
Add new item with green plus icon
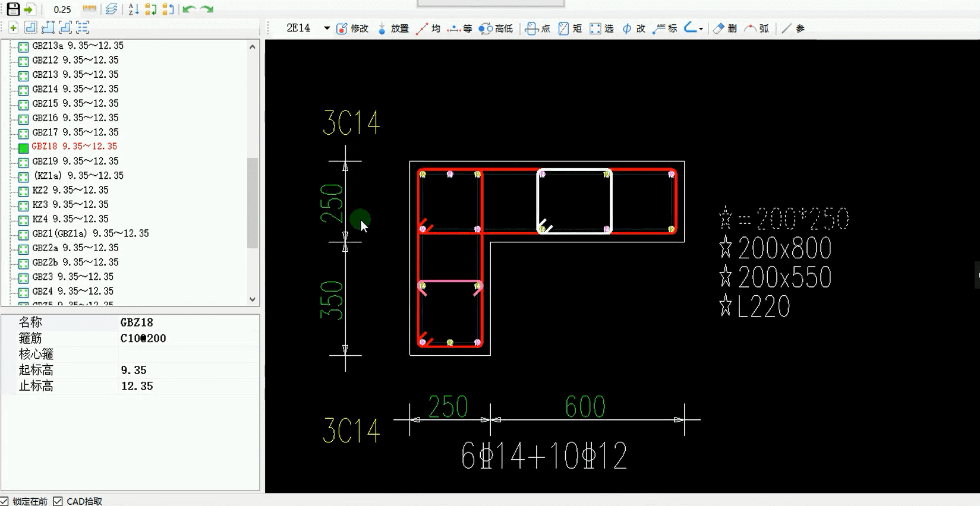pos(13,27)
